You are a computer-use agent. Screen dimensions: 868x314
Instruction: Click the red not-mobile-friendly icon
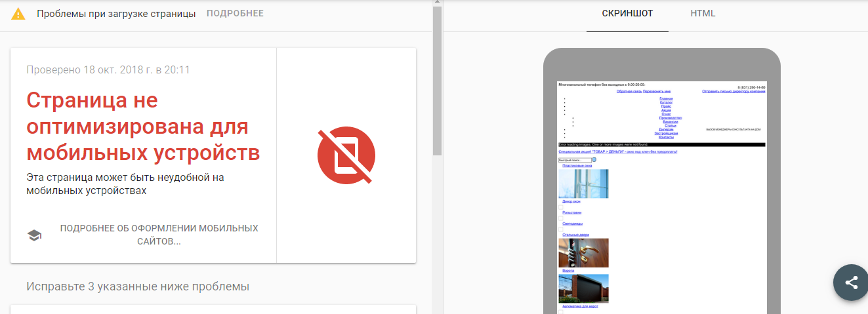coord(346,156)
